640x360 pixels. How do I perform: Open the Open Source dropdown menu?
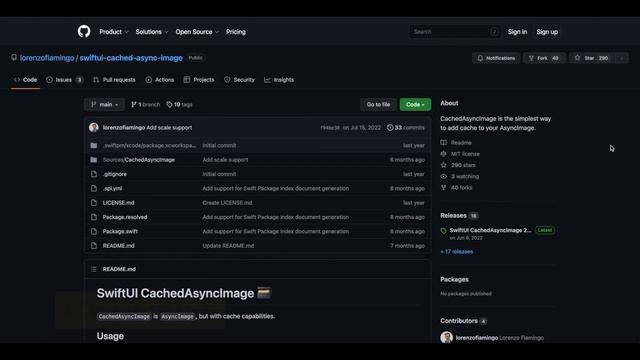click(197, 32)
